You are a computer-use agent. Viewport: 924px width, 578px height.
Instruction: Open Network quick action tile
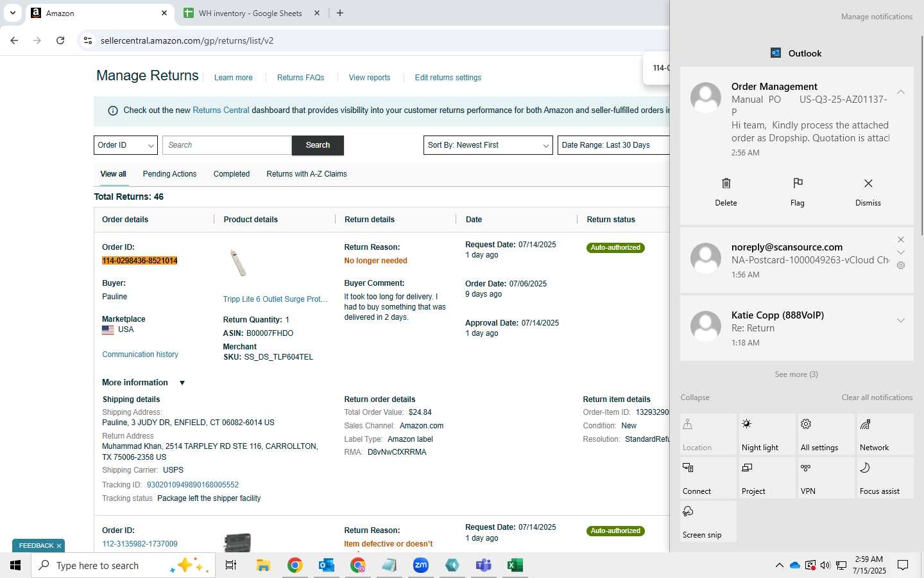[886, 434]
